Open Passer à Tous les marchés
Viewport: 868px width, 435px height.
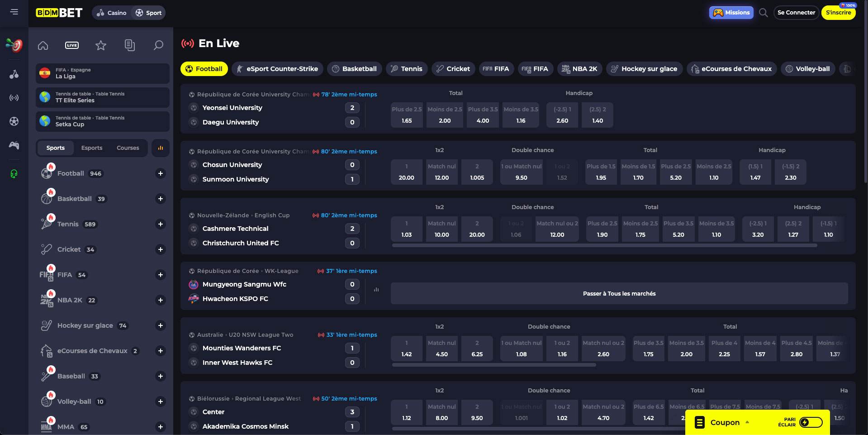point(619,293)
